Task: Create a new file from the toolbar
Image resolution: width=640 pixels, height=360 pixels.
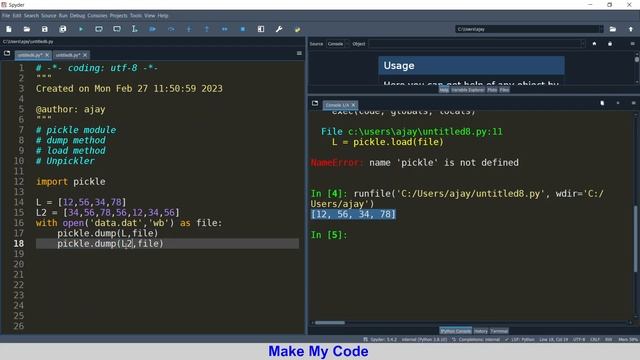Action: click(9, 29)
